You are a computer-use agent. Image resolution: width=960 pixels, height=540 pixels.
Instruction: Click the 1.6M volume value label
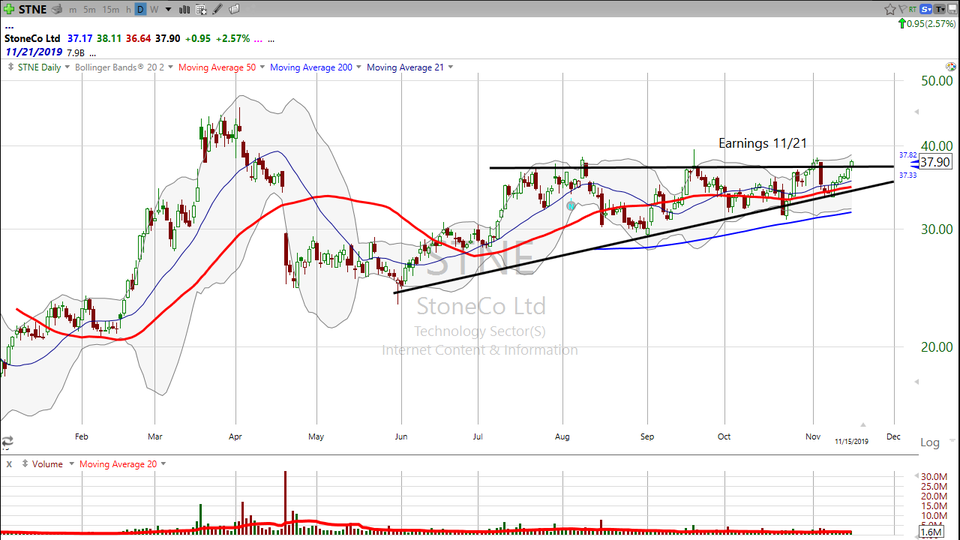[932, 532]
